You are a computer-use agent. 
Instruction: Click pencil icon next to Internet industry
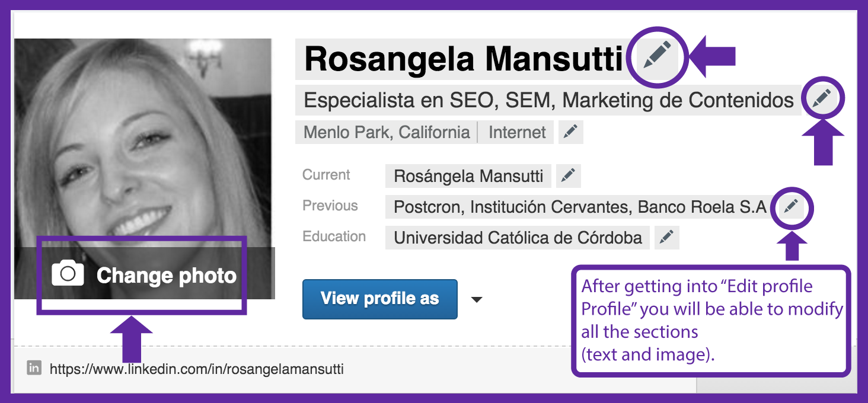[570, 132]
